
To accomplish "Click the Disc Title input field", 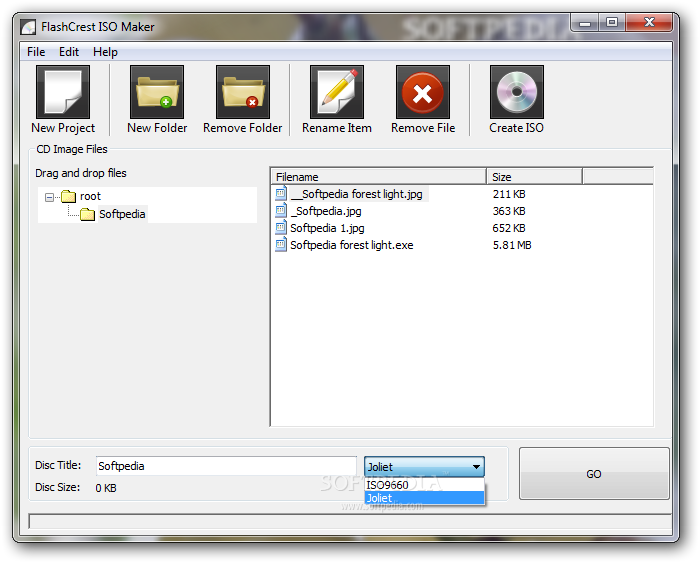I will [226, 466].
